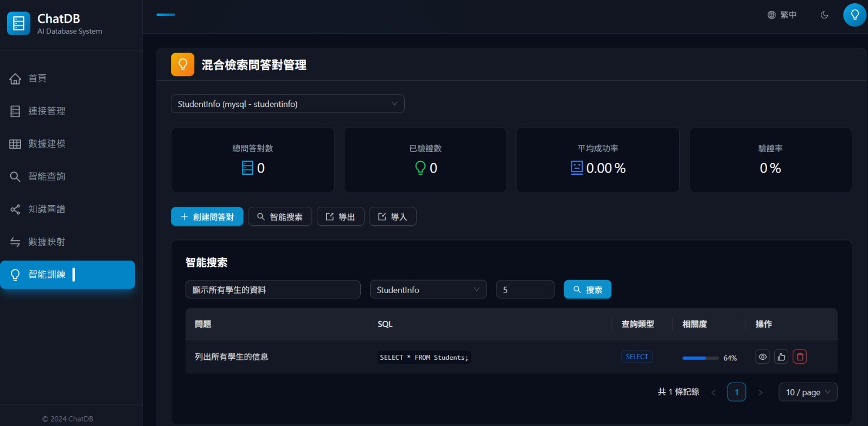Select page 1 in the pagination
This screenshot has height=426, width=868.
click(x=737, y=392)
